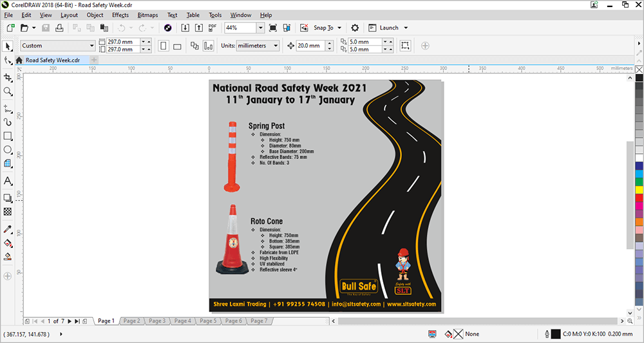The width and height of the screenshot is (644, 343).
Task: Click Publish to PDF icon
Action: (213, 28)
